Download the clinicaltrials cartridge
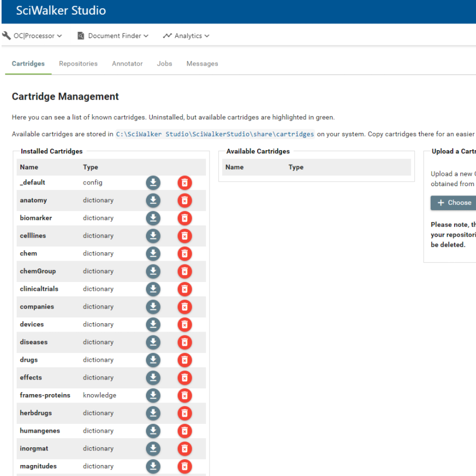Viewport: 476px width, 476px height. [x=153, y=289]
